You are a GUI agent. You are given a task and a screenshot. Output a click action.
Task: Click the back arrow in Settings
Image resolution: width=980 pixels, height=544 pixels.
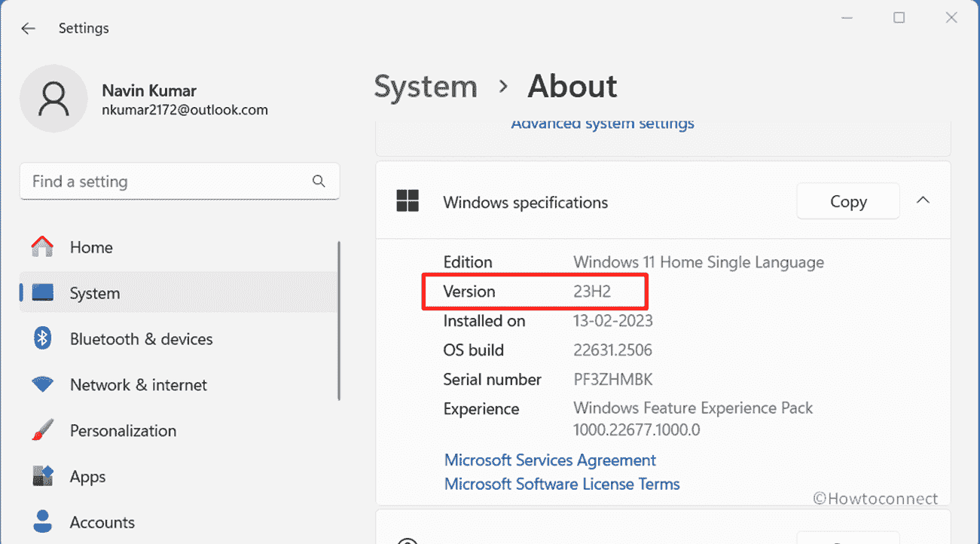28,29
